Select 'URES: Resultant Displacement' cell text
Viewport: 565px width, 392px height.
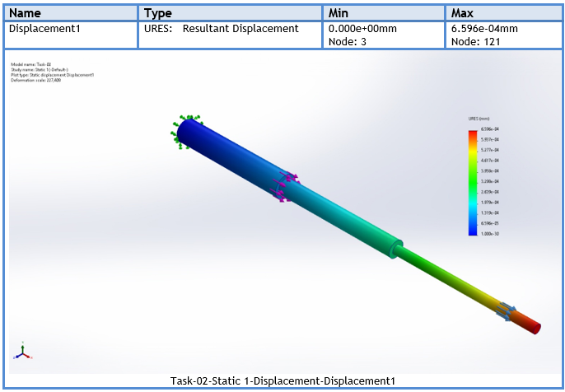(222, 29)
